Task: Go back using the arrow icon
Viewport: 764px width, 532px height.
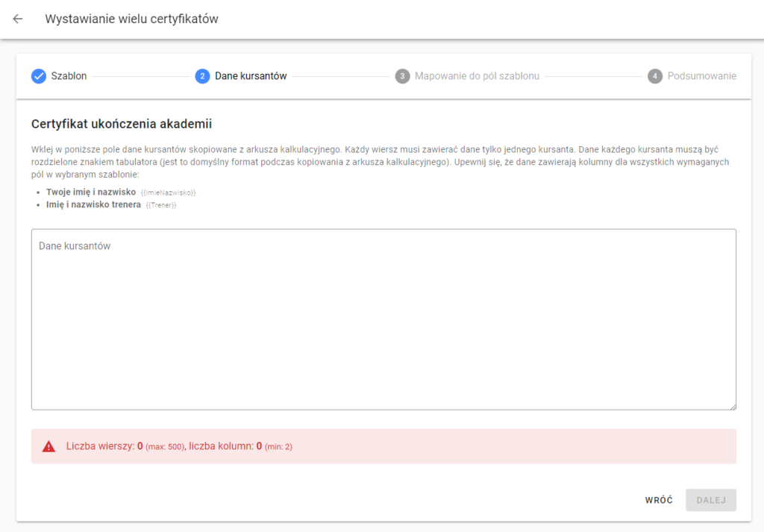Action: tap(18, 19)
